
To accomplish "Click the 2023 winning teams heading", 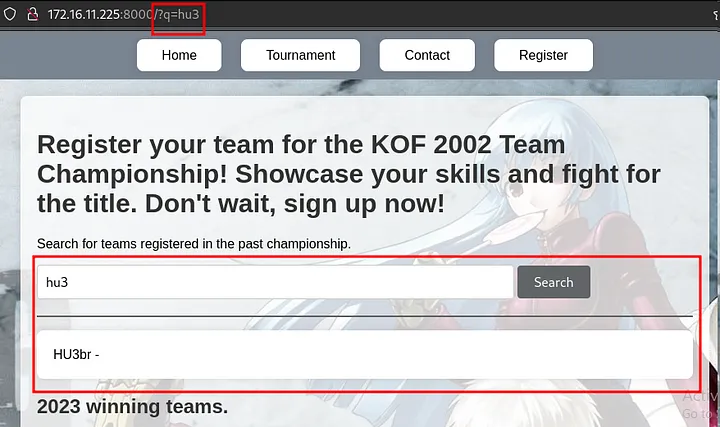I will [132, 407].
